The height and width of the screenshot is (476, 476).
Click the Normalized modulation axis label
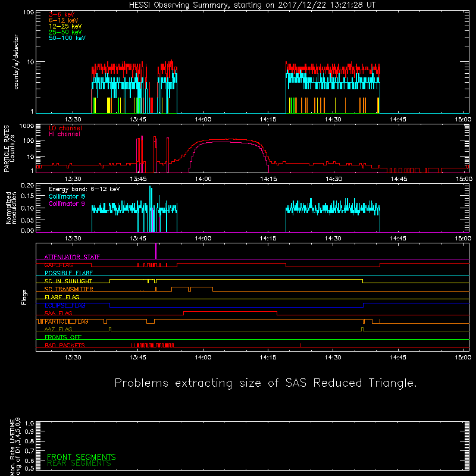point(11,208)
